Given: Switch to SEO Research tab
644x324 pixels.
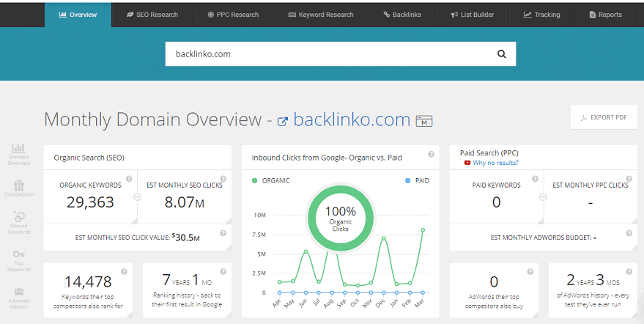Looking at the screenshot, I should [152, 15].
